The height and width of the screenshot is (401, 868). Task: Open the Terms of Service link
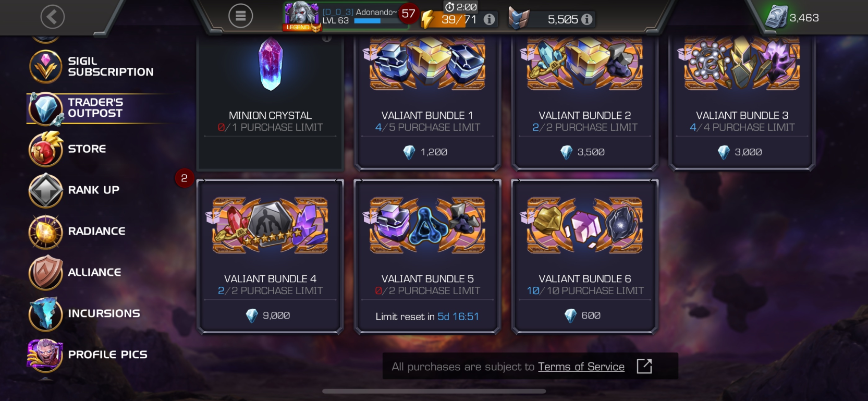click(x=581, y=367)
